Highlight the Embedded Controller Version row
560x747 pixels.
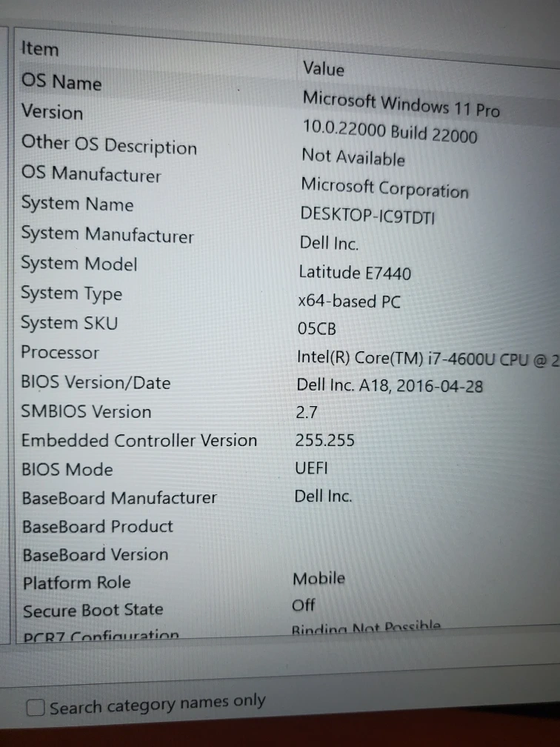[139, 440]
